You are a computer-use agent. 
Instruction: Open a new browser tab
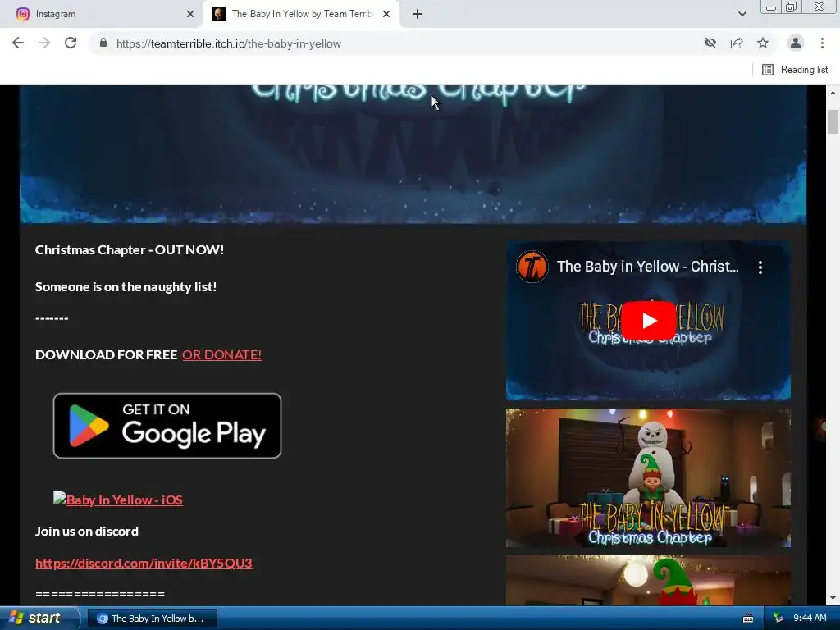[x=418, y=14]
